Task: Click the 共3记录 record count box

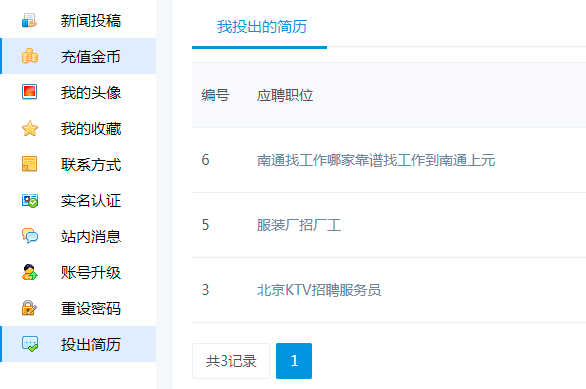Action: [231, 361]
